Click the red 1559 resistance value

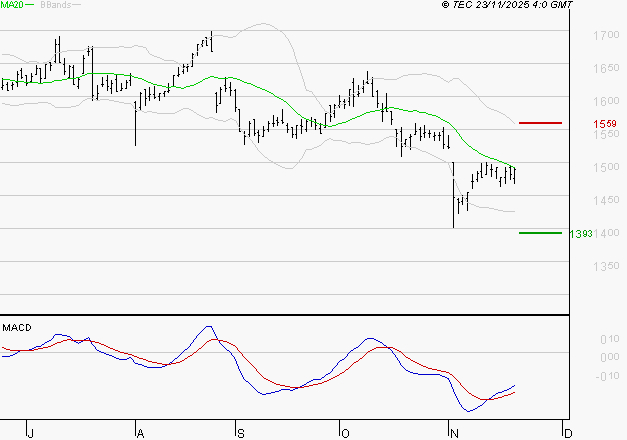point(605,124)
